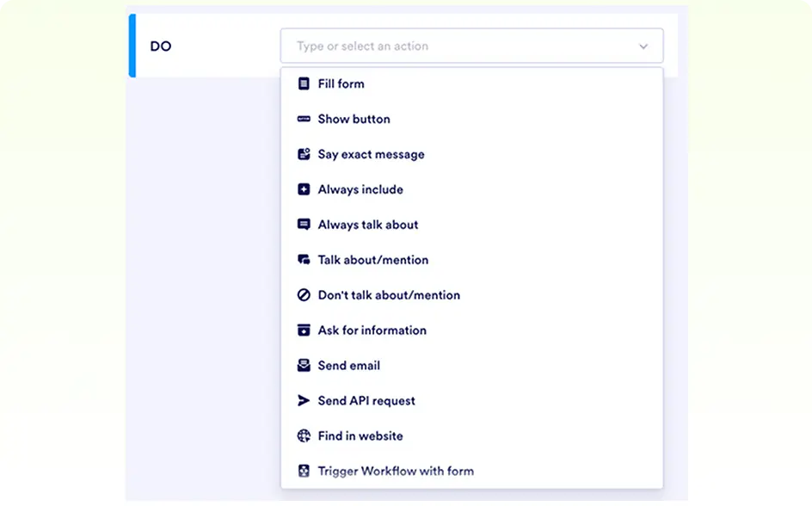Click the Show button icon
This screenshot has height=506, width=812.
(303, 119)
